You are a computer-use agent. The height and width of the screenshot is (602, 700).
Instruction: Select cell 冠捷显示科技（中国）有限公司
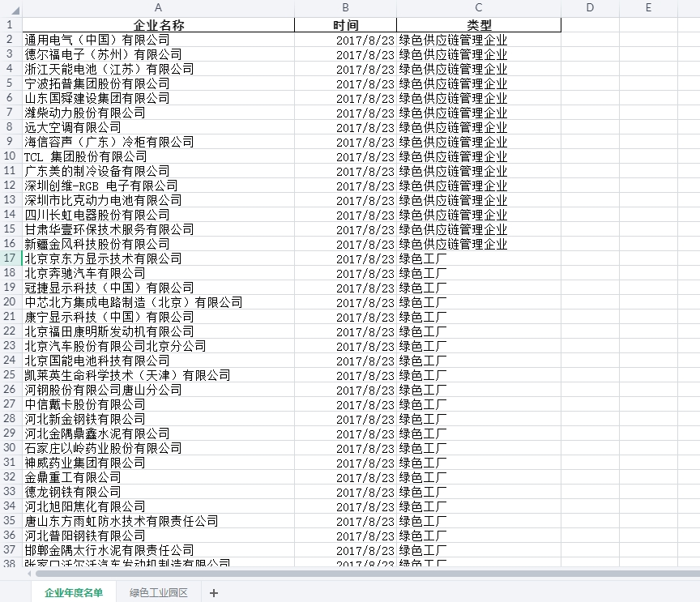tap(159, 288)
